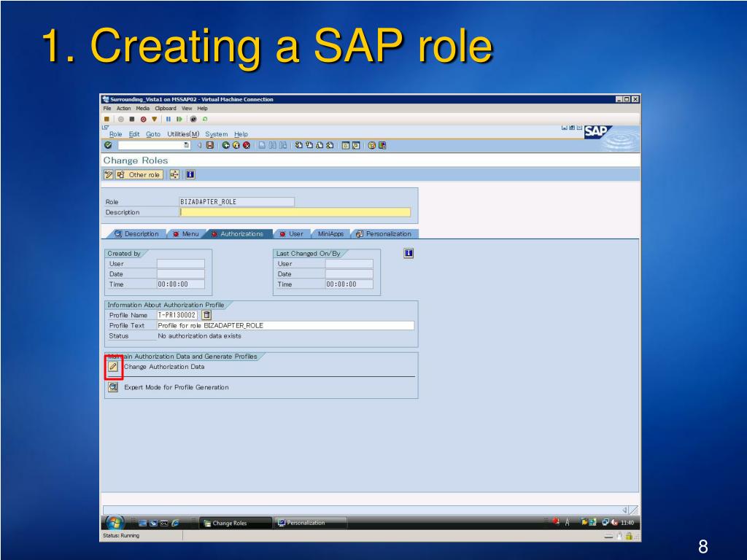
Task: Click the Find Next binoculars icon
Action: click(x=283, y=145)
